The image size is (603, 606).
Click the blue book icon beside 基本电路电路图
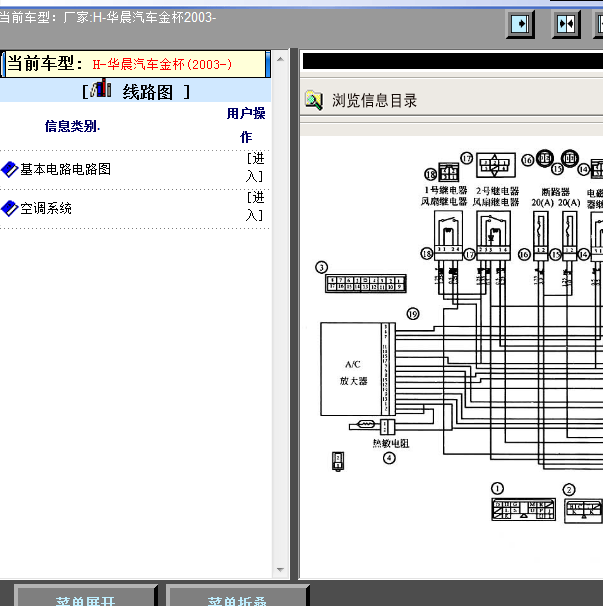click(x=10, y=169)
